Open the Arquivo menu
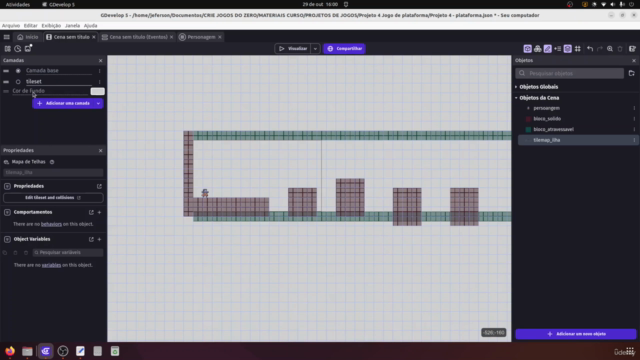 tap(11, 25)
